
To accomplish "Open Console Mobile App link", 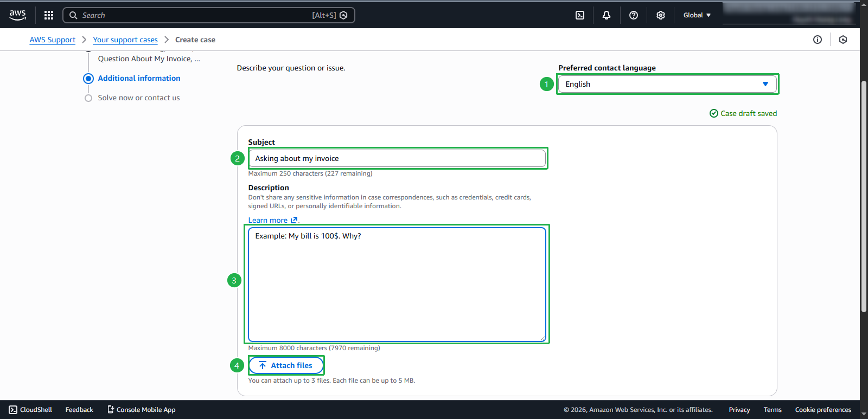I will 141,410.
